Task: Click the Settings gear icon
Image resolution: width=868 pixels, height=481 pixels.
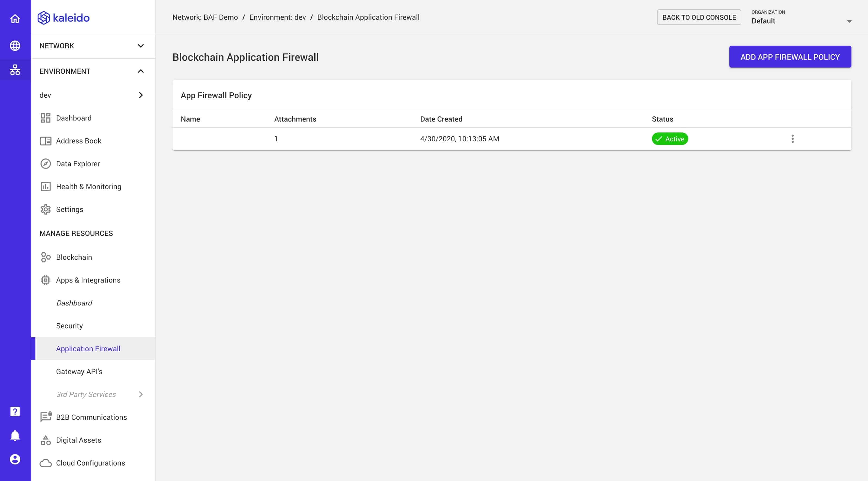Action: (46, 209)
